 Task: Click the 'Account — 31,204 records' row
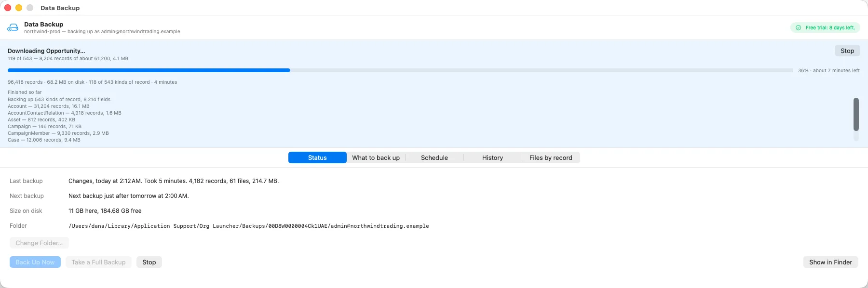coord(49,106)
